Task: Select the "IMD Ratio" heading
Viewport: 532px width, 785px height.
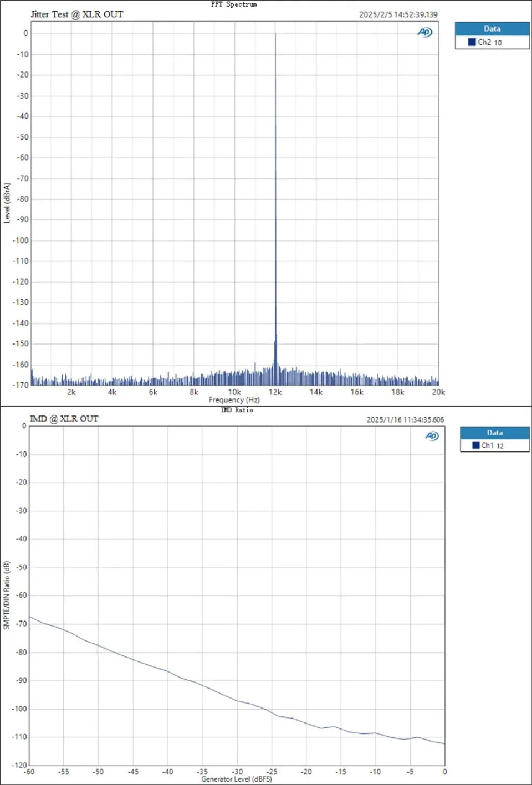Action: click(x=237, y=410)
